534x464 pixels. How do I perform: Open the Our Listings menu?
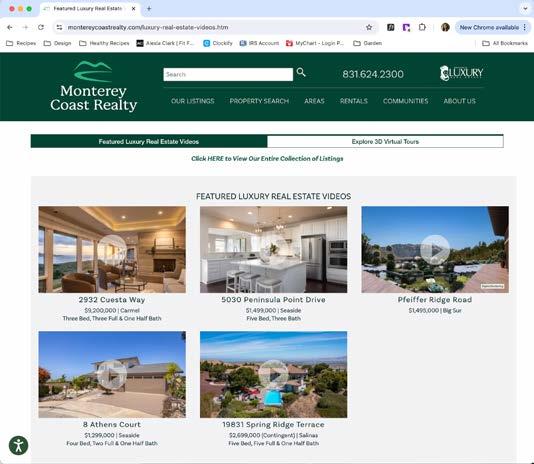pyautogui.click(x=193, y=101)
